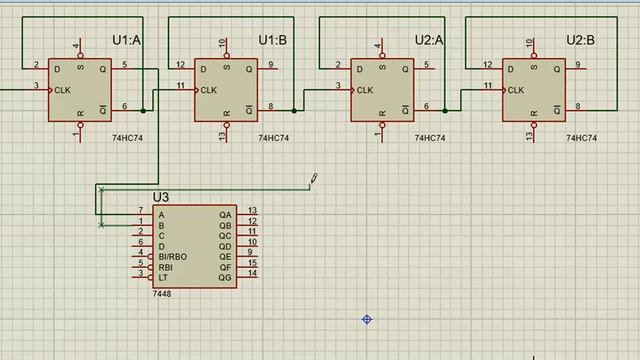Click the Reset pin 1 below U1:A

coord(80,132)
